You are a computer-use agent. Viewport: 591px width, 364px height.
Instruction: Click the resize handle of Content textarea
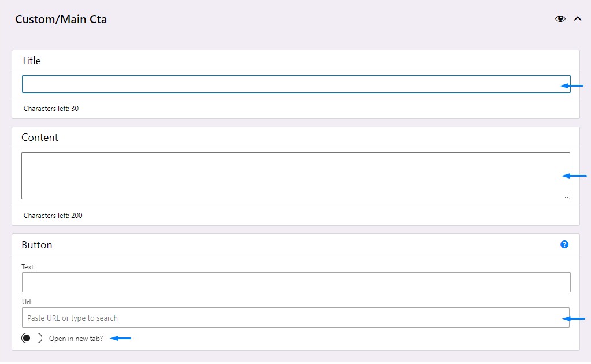click(x=567, y=196)
